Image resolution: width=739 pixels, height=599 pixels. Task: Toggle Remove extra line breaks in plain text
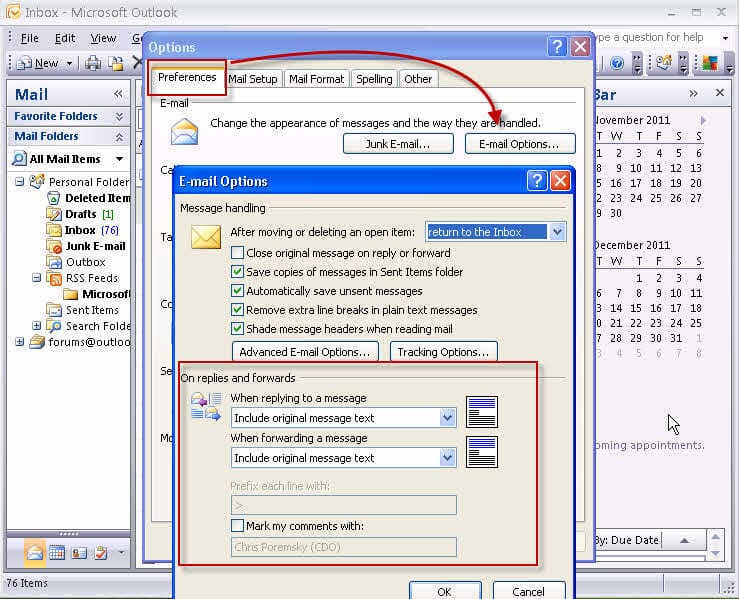click(x=238, y=310)
